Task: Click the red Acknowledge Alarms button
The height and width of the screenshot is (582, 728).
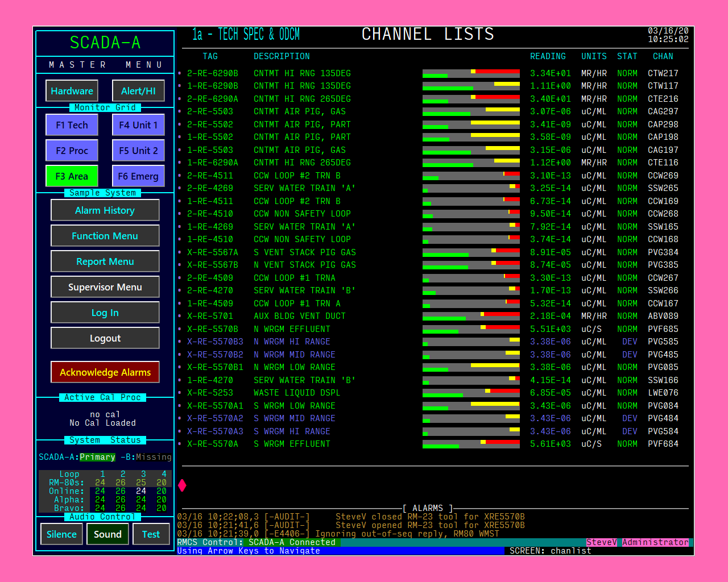Action: pyautogui.click(x=105, y=372)
